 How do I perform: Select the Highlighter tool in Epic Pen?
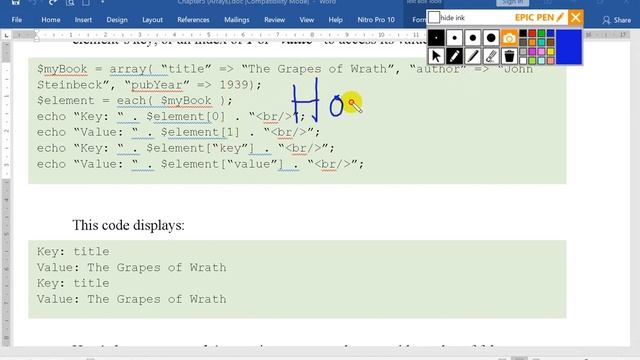pos(473,56)
